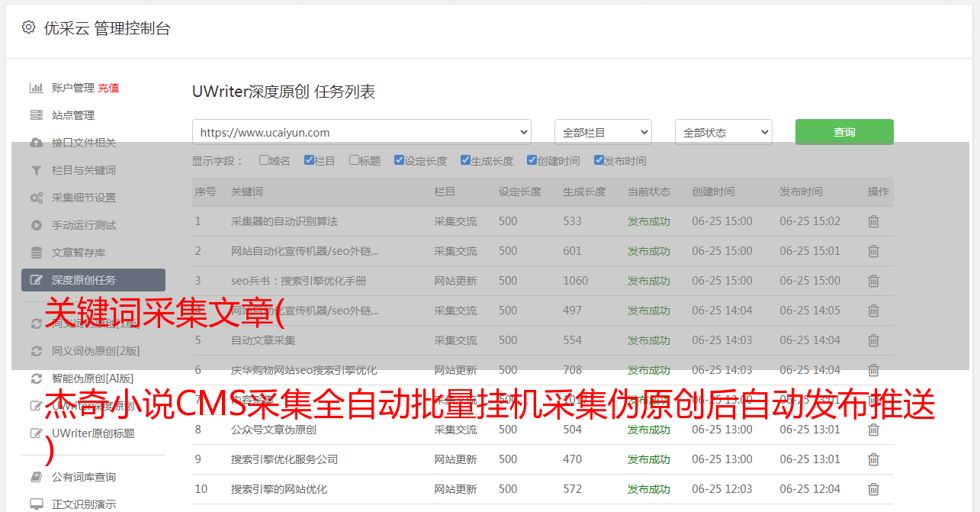The image size is (980, 512).
Task: Click the play icon next to 手动运行测试
Action: pos(36,225)
